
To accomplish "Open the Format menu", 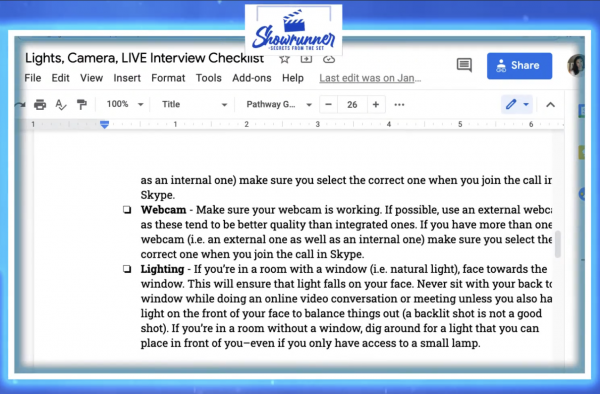I will [x=168, y=78].
